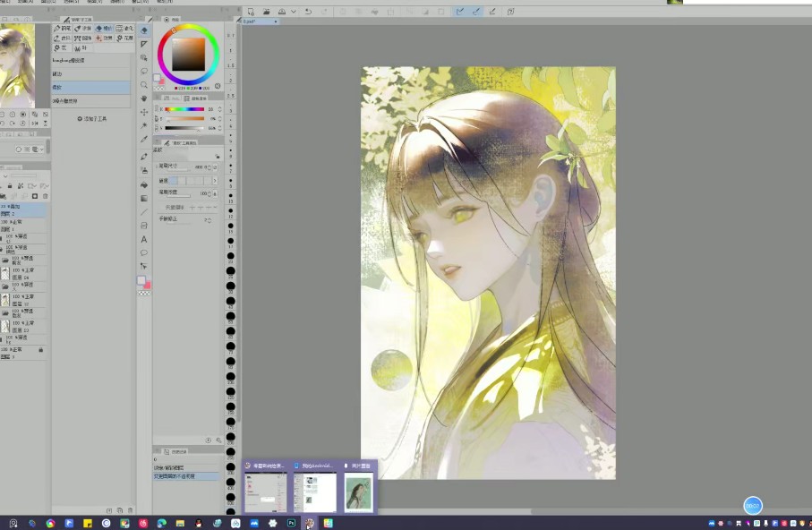Open the Tool Property panel tab
The width and height of the screenshot is (812, 530).
pos(181,143)
